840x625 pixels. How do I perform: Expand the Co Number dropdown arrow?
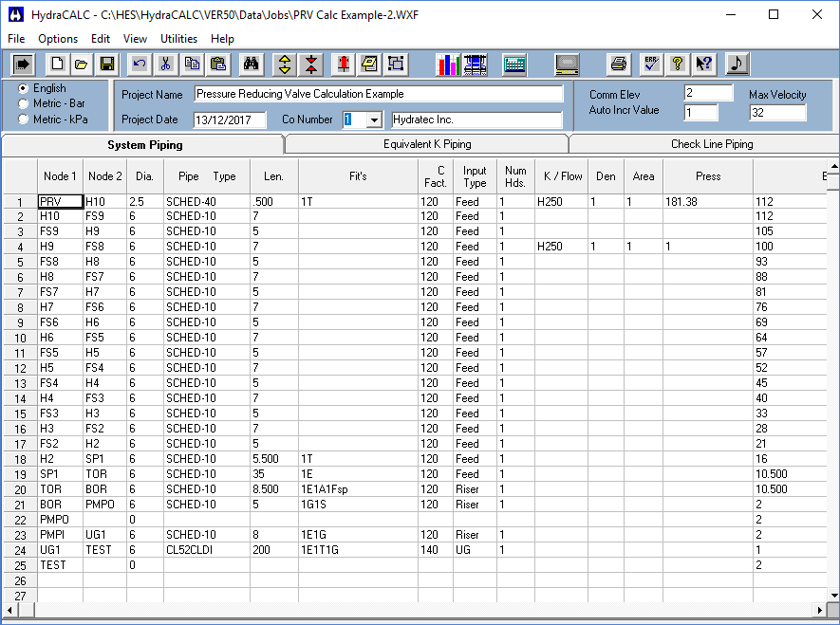tap(375, 119)
